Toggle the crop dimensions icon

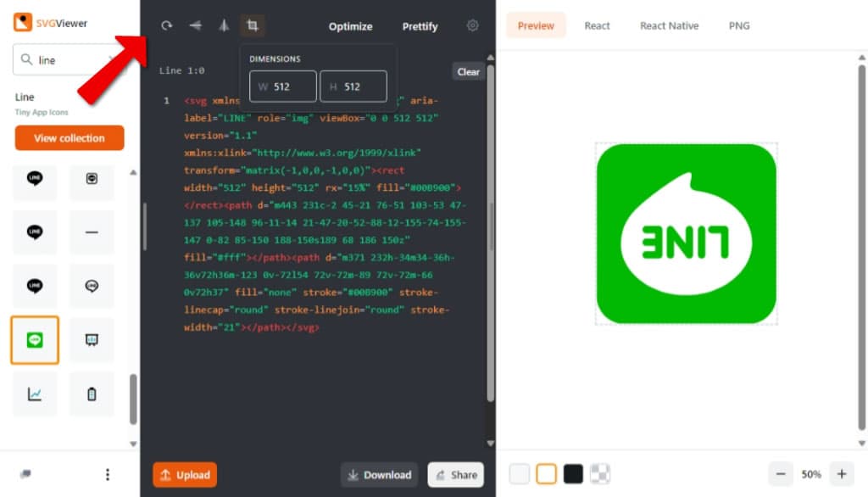253,25
